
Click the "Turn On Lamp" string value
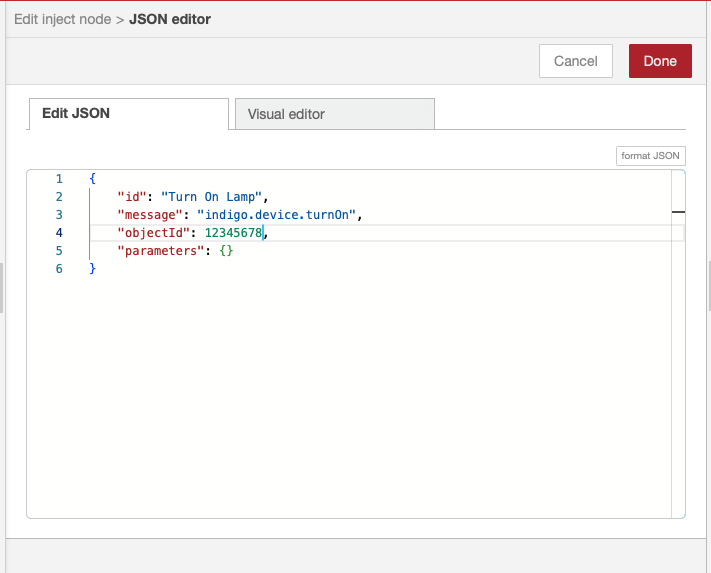(211, 197)
